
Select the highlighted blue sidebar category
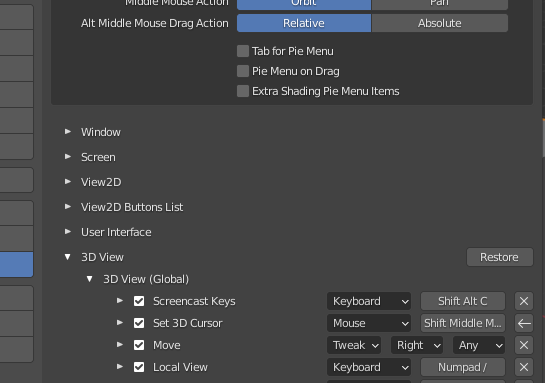click(16, 264)
